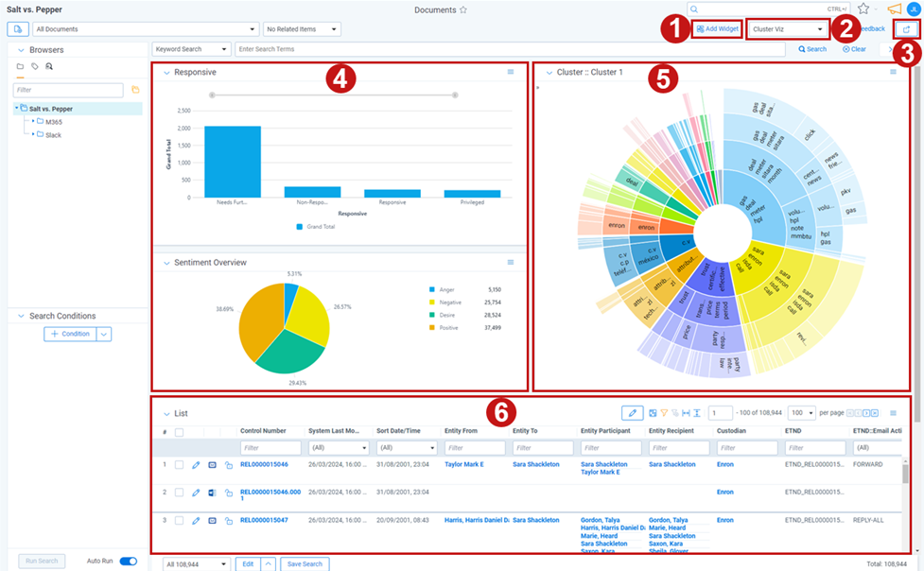The height and width of the screenshot is (571, 924).
Task: Click the export dashboard icon at top right
Action: 906,29
